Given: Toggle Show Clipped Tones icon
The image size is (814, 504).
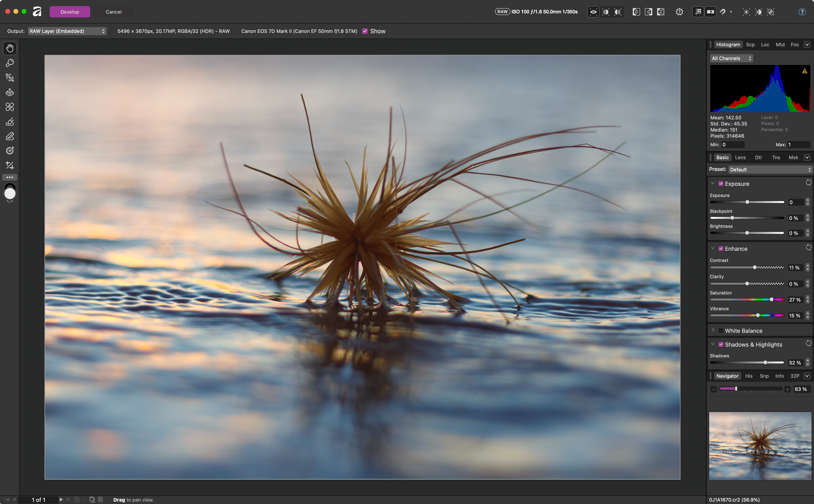Looking at the screenshot, I should pyautogui.click(x=771, y=12).
